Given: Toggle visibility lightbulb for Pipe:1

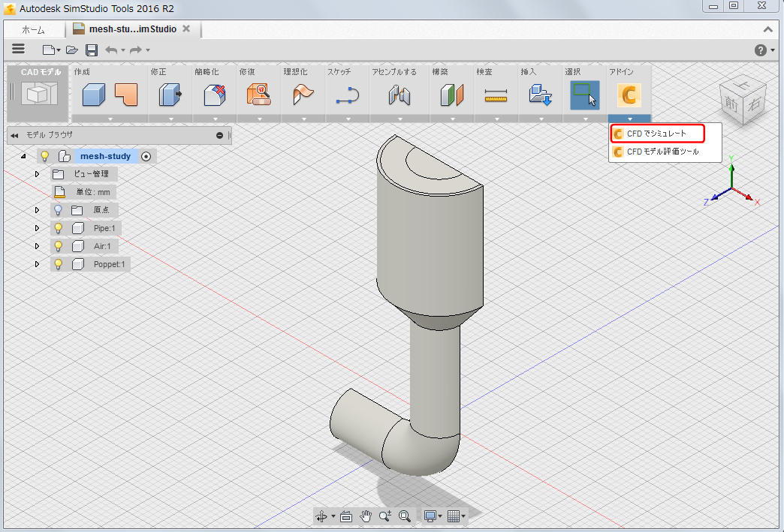Looking at the screenshot, I should 58,228.
